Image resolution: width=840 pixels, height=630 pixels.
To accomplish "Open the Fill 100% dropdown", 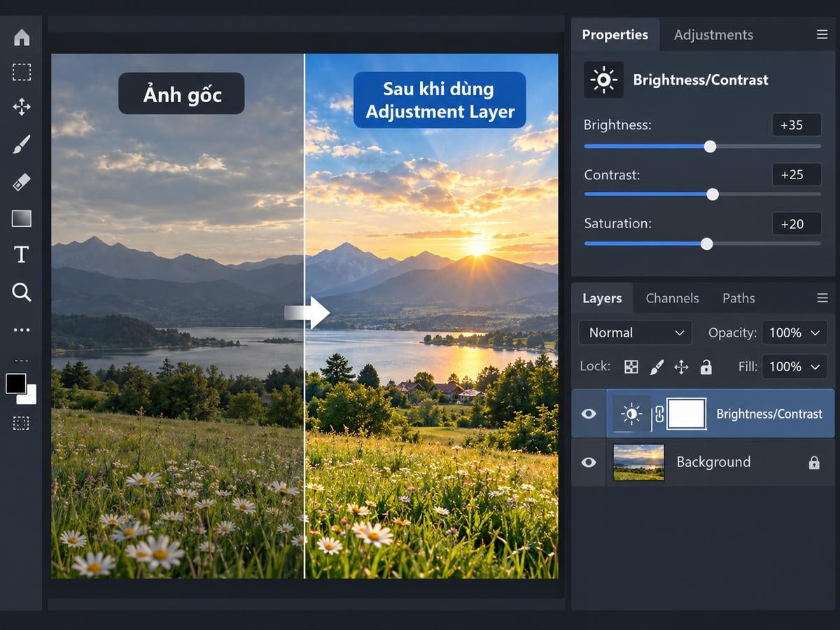I will pos(794,366).
